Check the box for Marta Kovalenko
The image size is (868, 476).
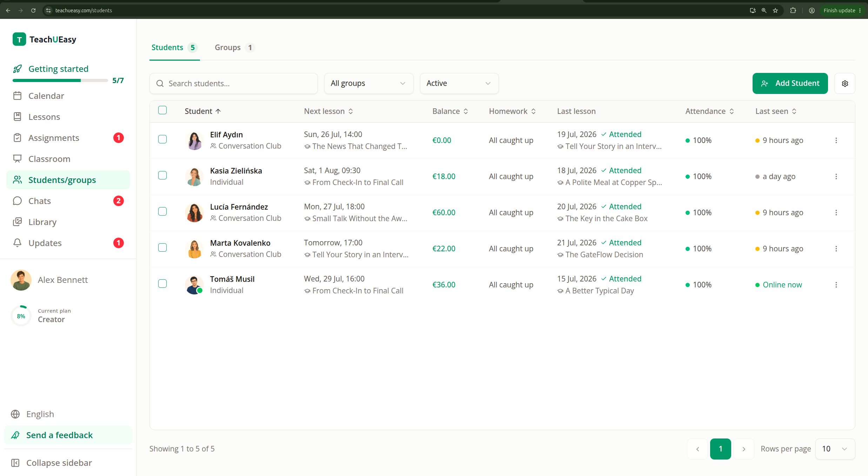[x=162, y=247]
